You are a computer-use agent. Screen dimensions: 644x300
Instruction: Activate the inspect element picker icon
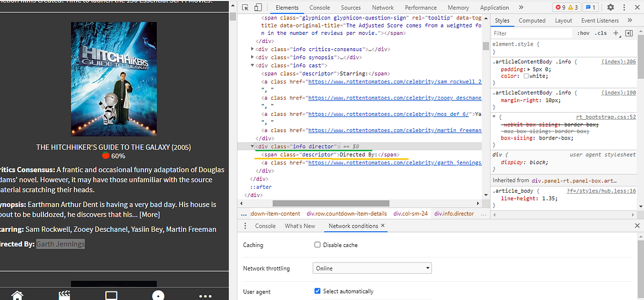coord(245,8)
